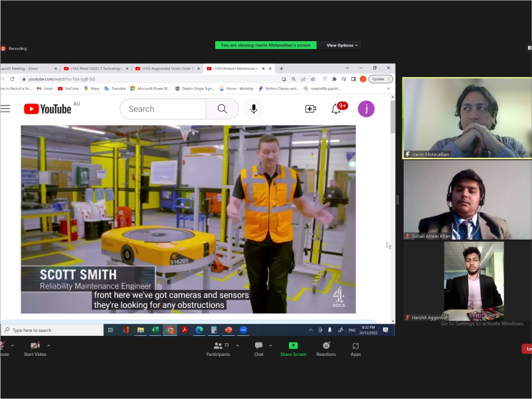Open File Explorer from the taskbar
The image size is (532, 399).
coord(140,330)
